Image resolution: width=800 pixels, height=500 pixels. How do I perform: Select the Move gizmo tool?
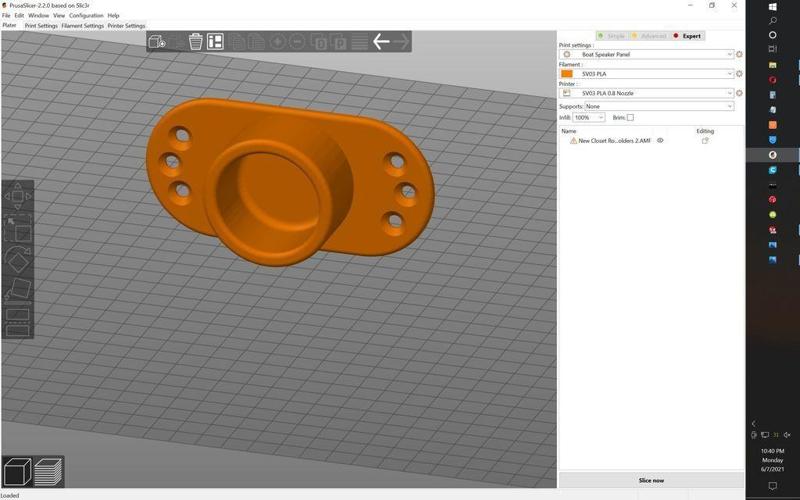click(x=17, y=196)
